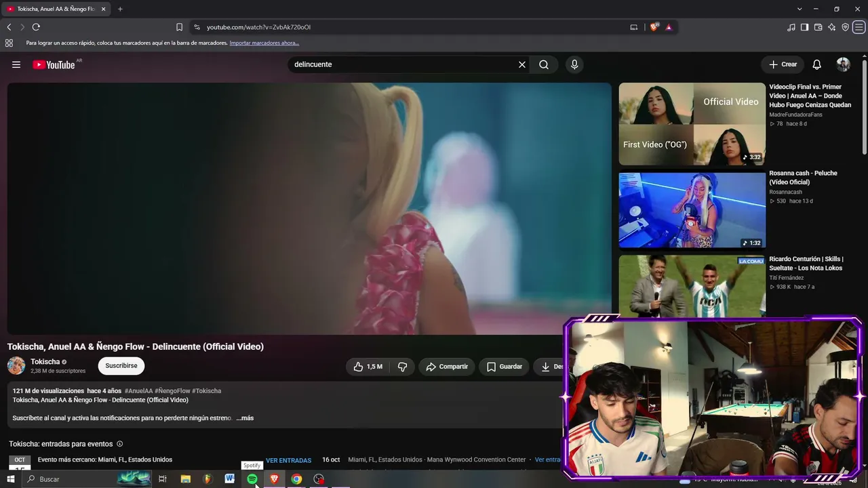Click the install app icon in address bar
Screen dimensions: 868x488
634,27
